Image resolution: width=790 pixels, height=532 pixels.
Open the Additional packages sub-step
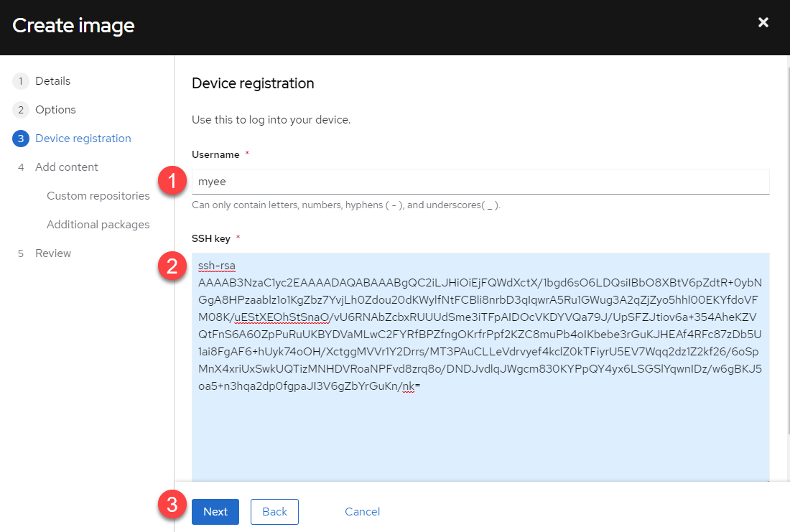[98, 225]
